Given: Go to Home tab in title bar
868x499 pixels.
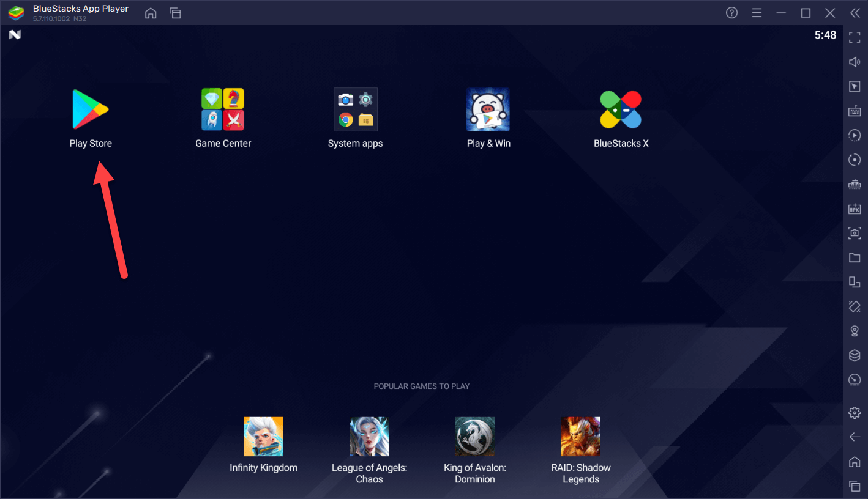Looking at the screenshot, I should pos(151,13).
